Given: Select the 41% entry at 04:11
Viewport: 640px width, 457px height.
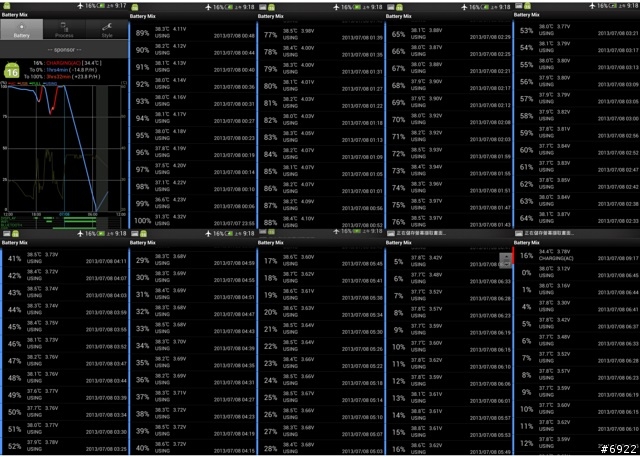Looking at the screenshot, I should (x=65, y=258).
